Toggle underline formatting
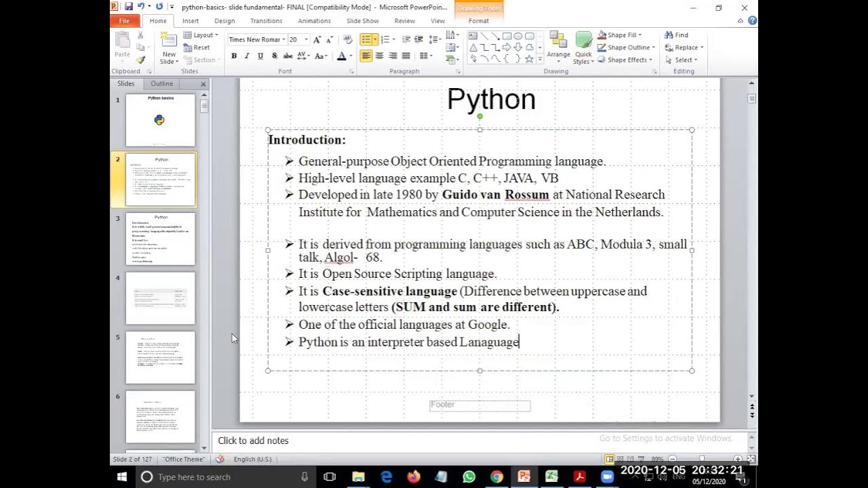 click(x=260, y=56)
